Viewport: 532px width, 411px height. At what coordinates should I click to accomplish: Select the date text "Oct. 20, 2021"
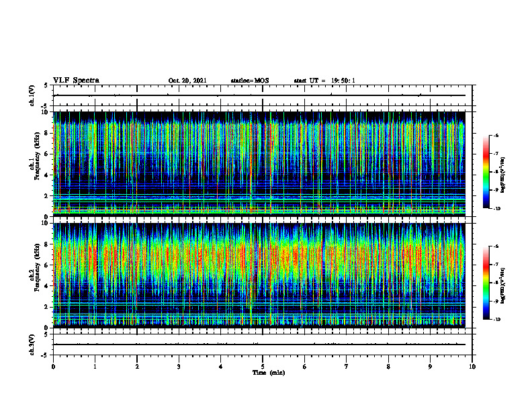coord(187,81)
